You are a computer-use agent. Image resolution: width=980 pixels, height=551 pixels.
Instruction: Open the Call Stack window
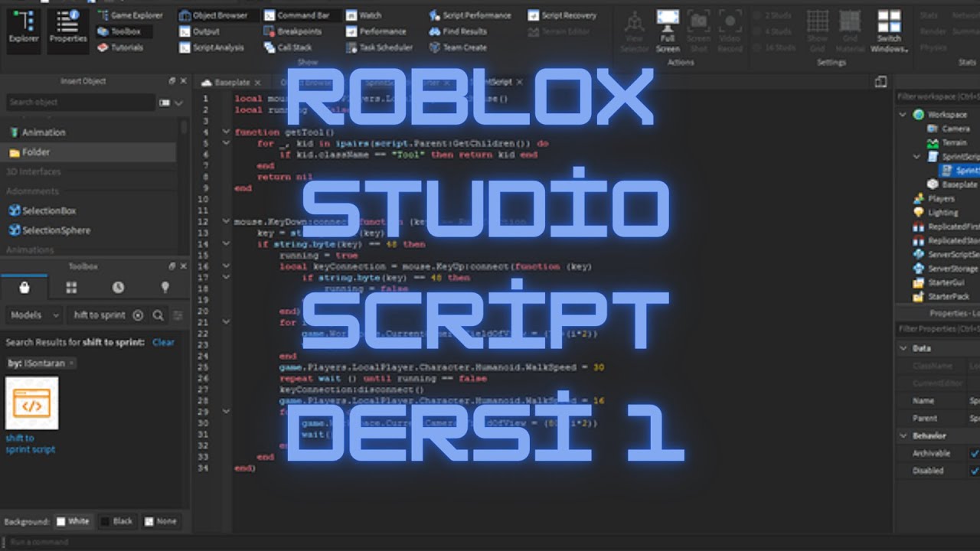coord(289,47)
